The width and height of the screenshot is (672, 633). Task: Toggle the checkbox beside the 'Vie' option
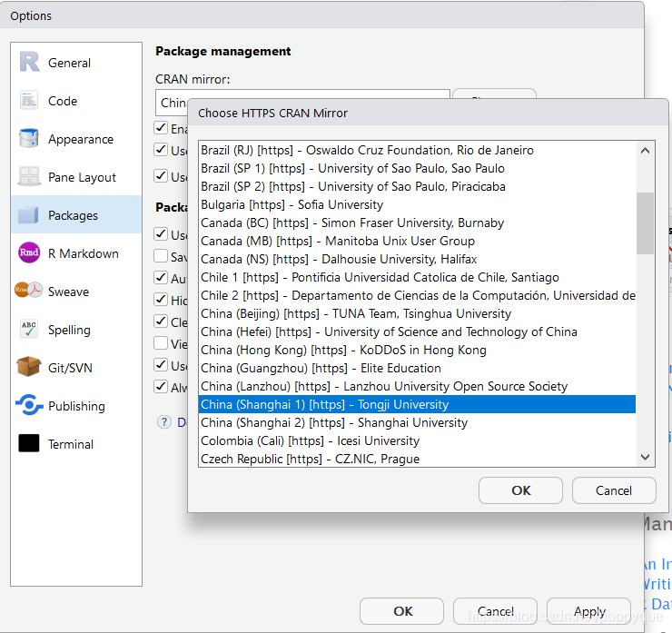coord(161,343)
